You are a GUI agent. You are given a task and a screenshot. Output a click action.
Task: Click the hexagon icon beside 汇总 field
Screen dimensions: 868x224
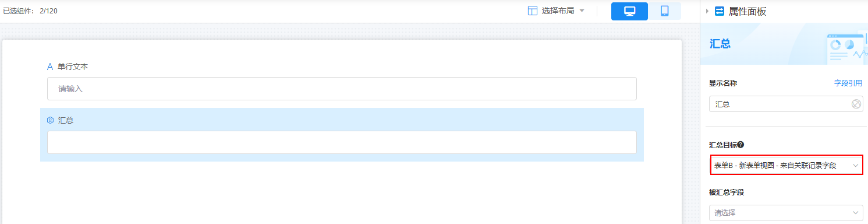pyautogui.click(x=50, y=120)
